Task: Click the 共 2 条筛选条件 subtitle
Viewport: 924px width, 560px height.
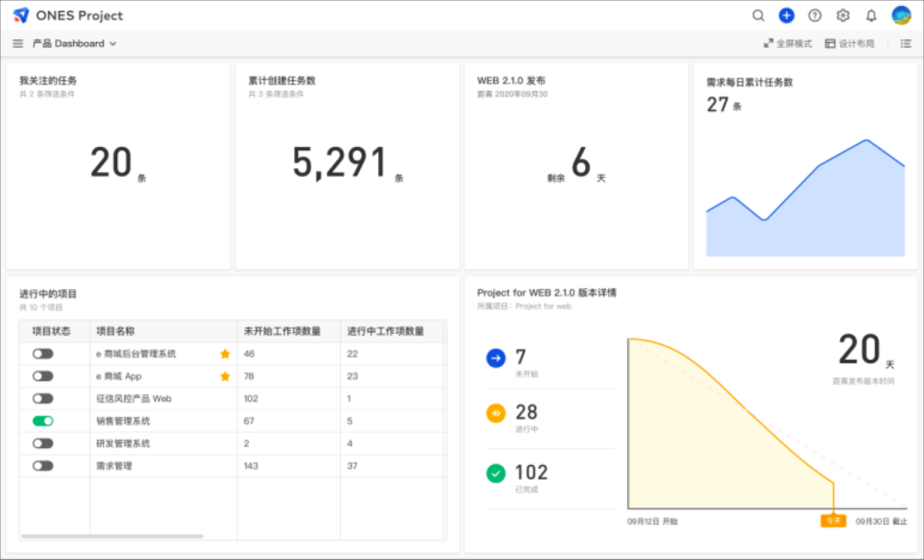Action: click(46, 94)
